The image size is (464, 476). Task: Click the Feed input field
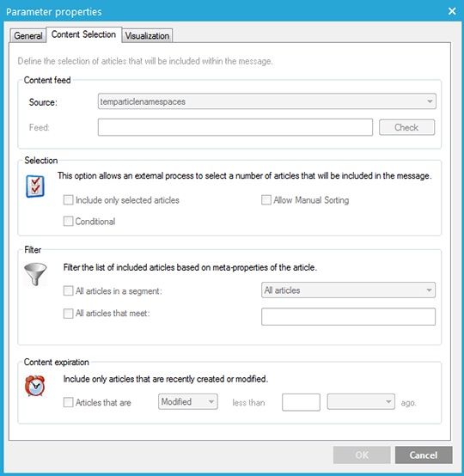[x=235, y=127]
